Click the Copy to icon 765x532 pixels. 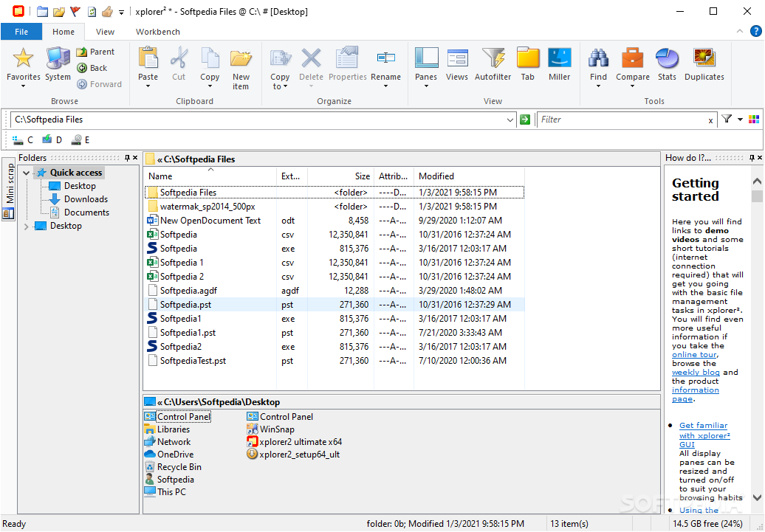[280, 58]
